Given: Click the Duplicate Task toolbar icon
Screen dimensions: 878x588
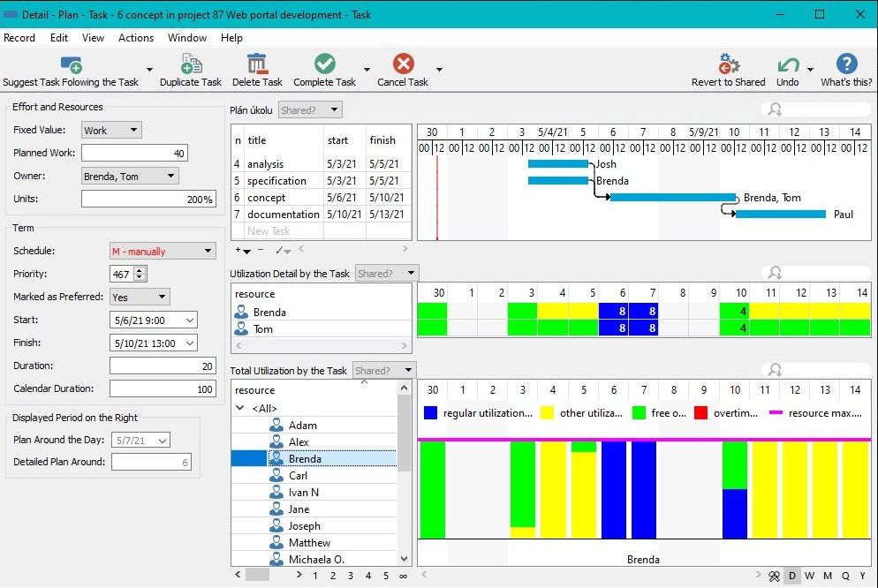Looking at the screenshot, I should (191, 64).
